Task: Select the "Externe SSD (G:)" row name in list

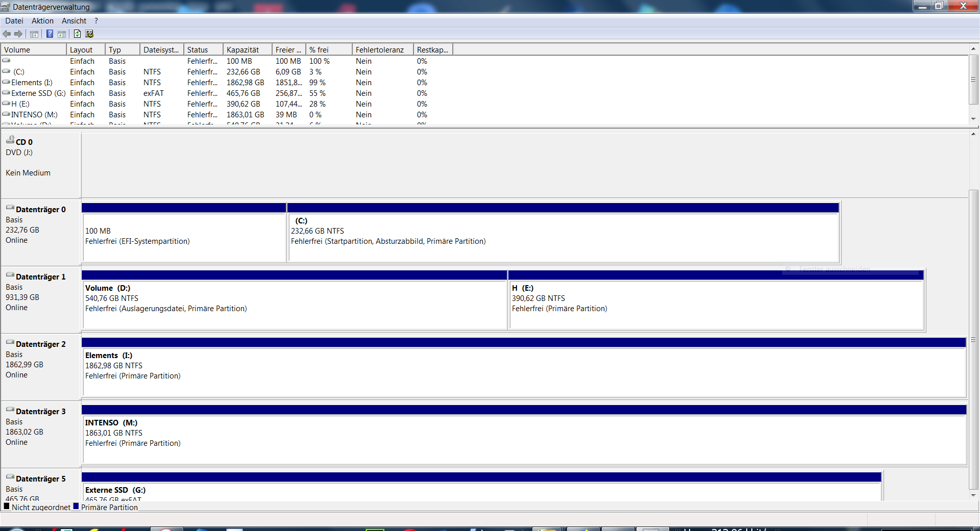Action: click(x=39, y=93)
